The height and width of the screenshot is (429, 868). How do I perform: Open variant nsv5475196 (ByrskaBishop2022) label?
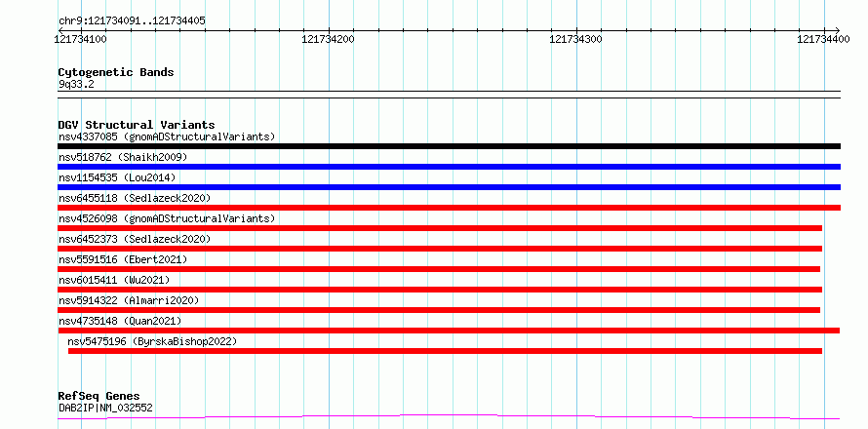click(x=152, y=341)
